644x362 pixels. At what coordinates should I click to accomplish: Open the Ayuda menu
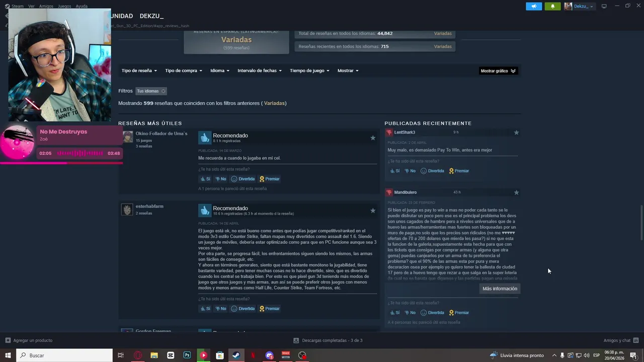(x=82, y=6)
